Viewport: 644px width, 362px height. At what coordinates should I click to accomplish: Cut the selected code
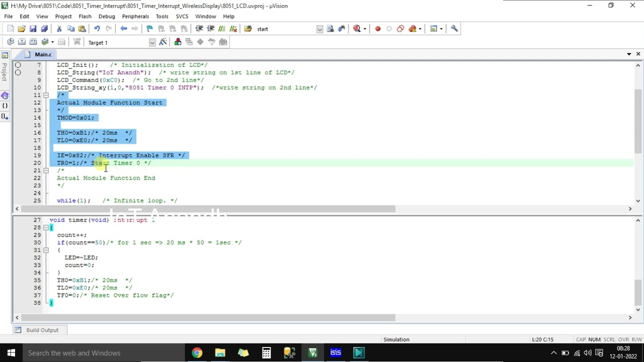pos(59,29)
